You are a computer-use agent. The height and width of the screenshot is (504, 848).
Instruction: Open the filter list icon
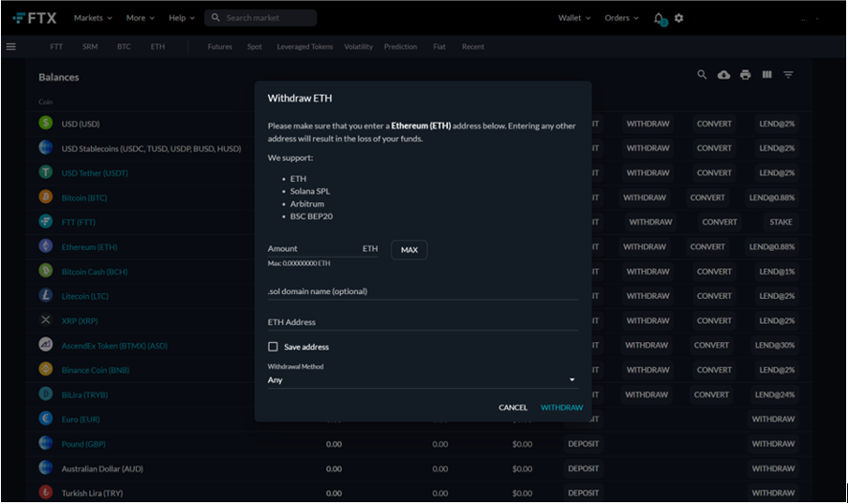[x=789, y=75]
